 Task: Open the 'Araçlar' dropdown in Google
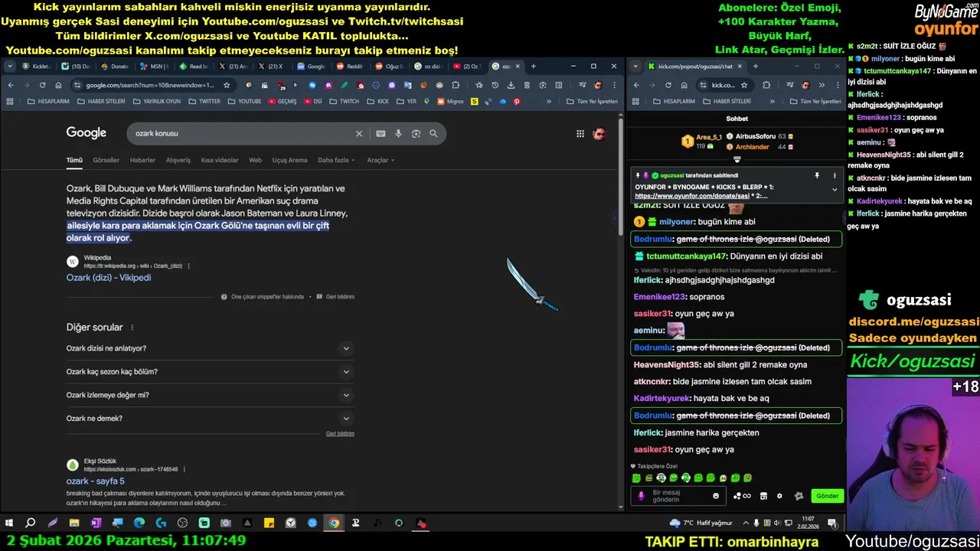pyautogui.click(x=381, y=160)
